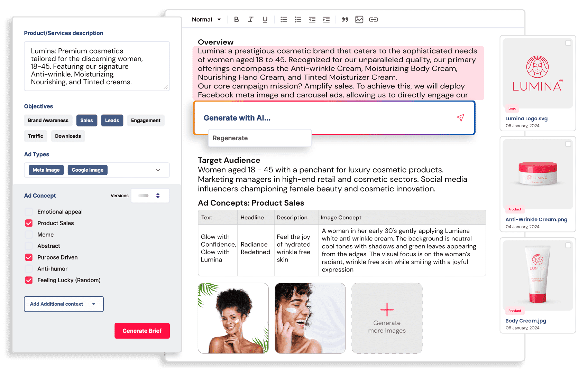Apply italic formatting
Viewport: 588px width, 370px height.
[251, 19]
